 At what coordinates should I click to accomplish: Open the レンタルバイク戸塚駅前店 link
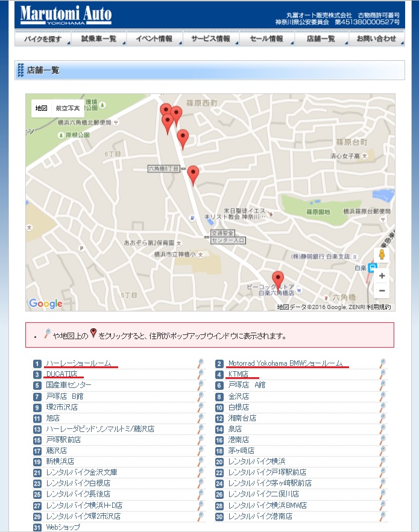click(267, 472)
